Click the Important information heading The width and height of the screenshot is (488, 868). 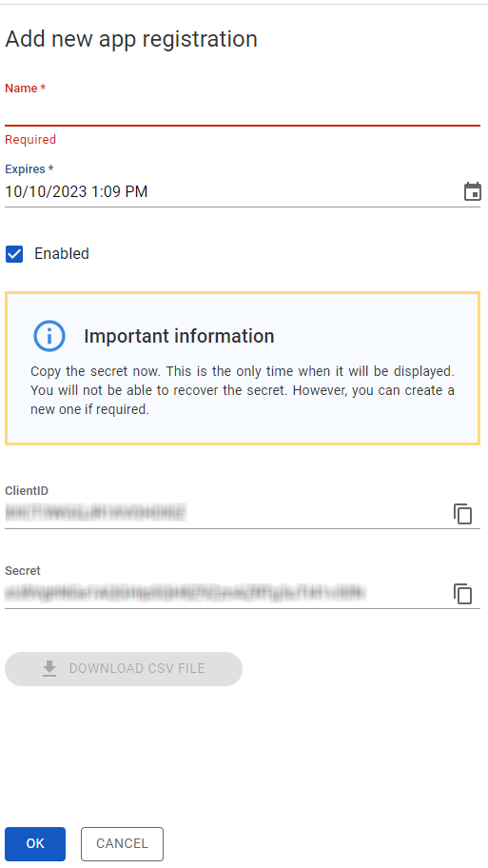(179, 336)
